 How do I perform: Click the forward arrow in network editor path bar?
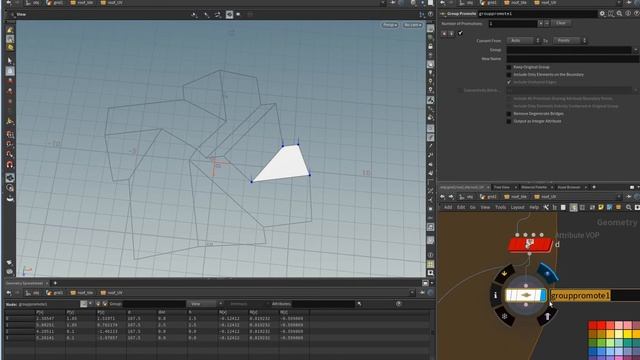pyautogui.click(x=451, y=197)
